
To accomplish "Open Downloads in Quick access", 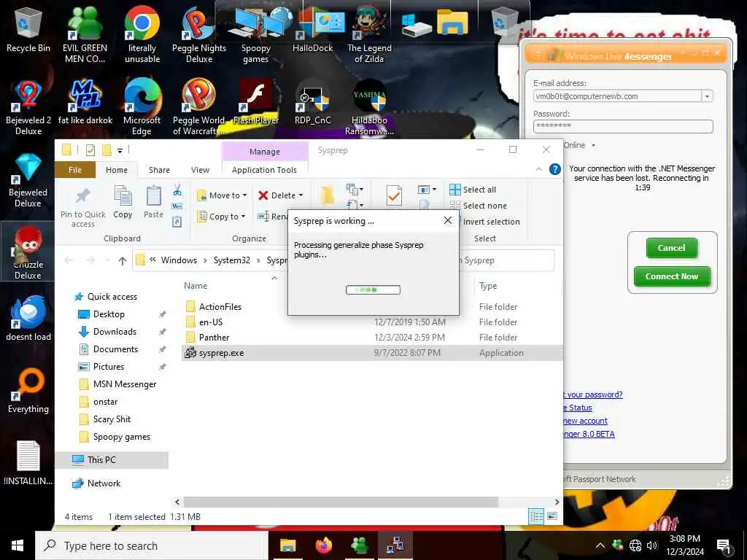I will (115, 332).
